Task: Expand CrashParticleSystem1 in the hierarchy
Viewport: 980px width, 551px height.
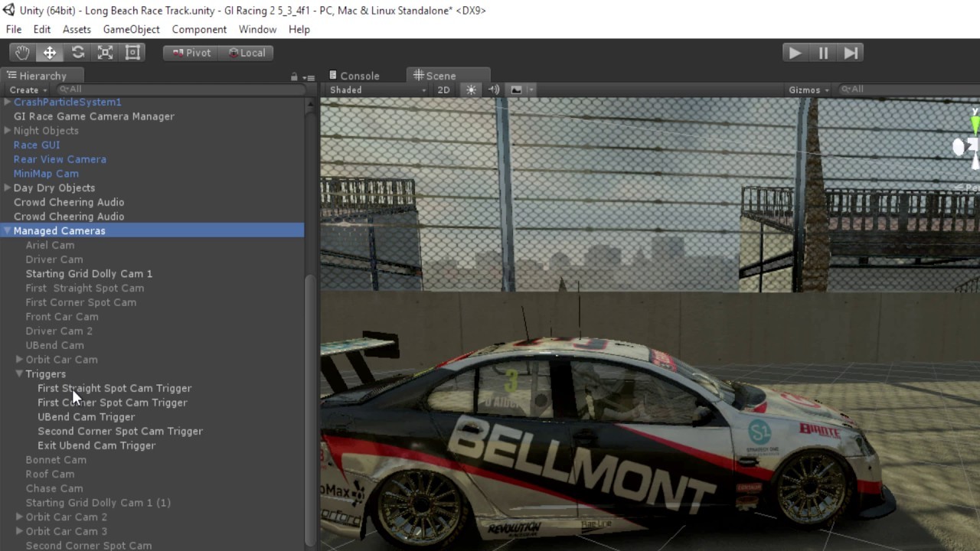Action: (8, 102)
